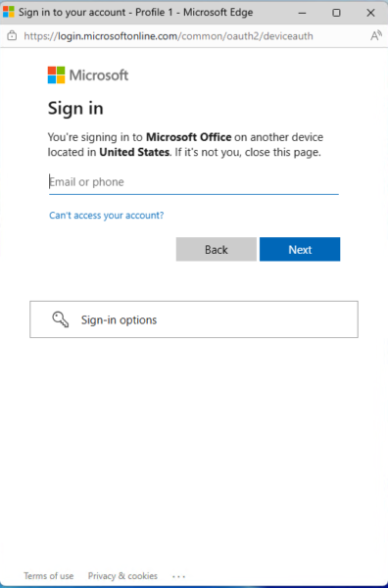Open the Read aloud icon in address bar

(x=375, y=36)
